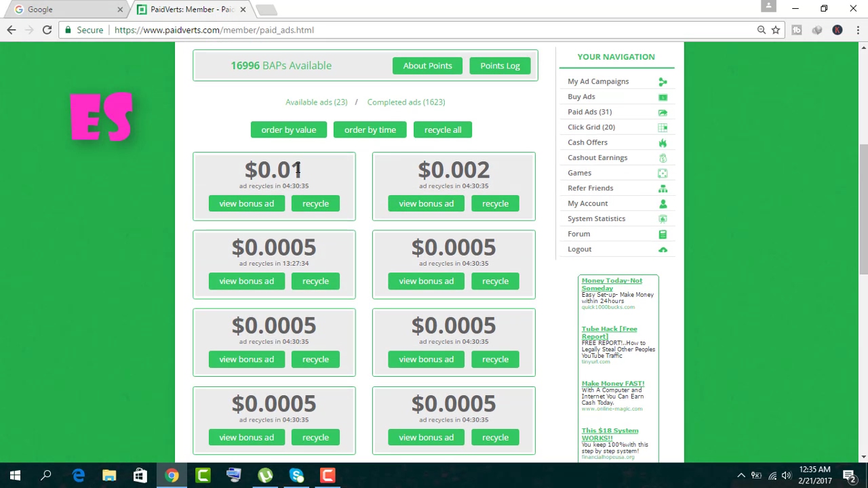This screenshot has width=868, height=488.
Task: Click the Buy Ads icon in navigation
Action: (663, 97)
